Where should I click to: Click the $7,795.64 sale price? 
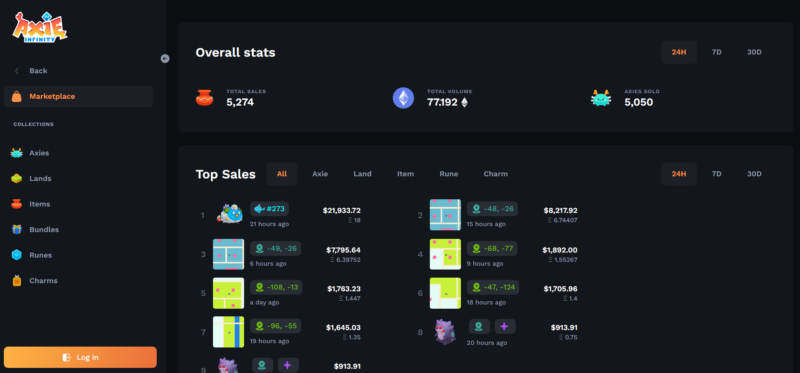tap(343, 250)
